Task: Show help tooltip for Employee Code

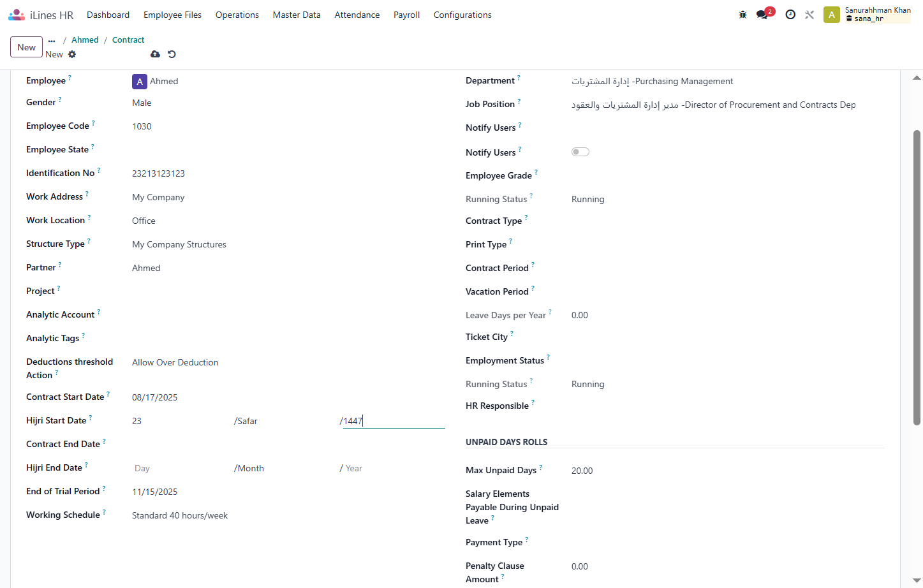Action: coord(93,122)
